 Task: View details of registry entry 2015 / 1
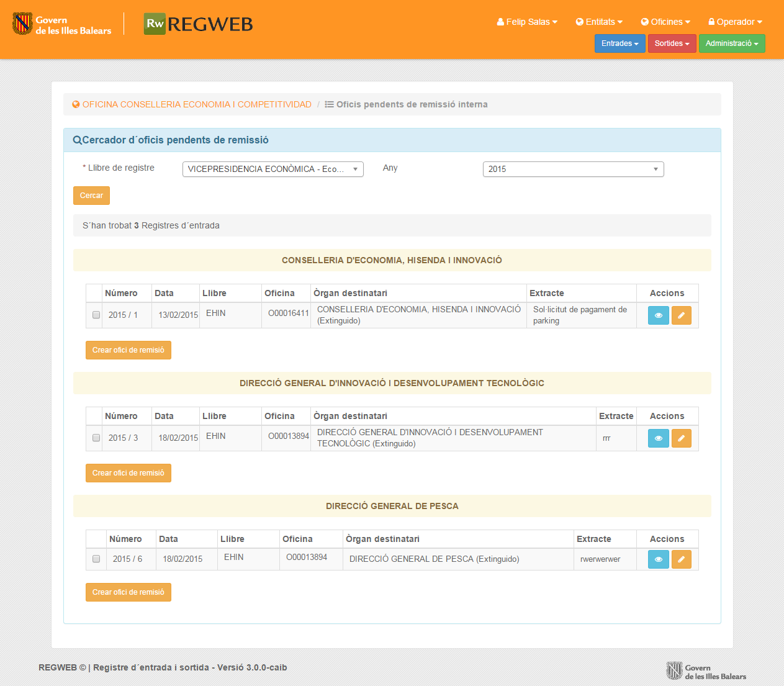658,315
